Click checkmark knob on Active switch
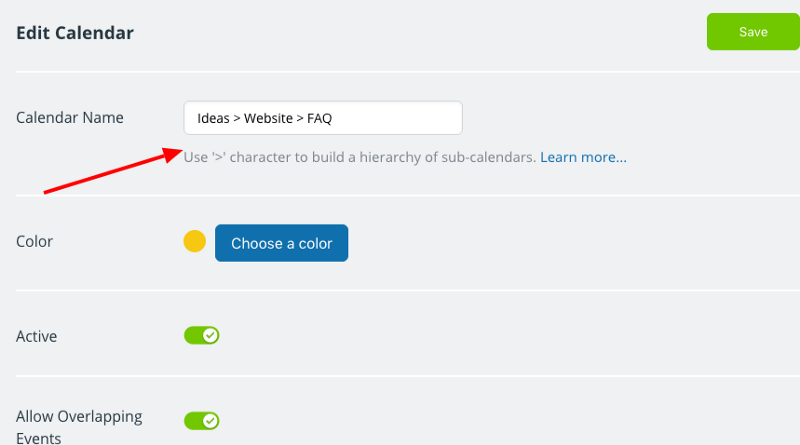Screen dimensions: 800x445 210,335
